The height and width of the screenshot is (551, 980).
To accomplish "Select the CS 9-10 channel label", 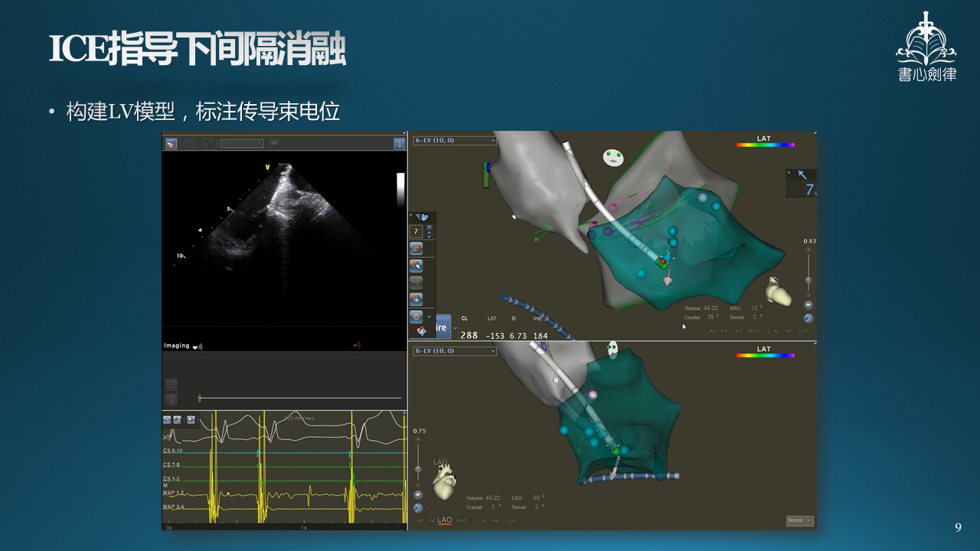I will (x=171, y=451).
